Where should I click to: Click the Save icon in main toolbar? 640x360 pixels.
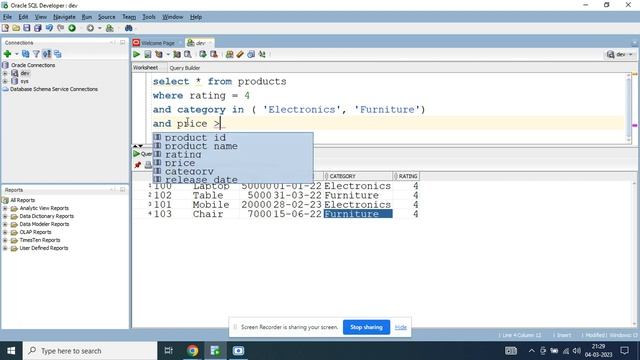[27, 28]
